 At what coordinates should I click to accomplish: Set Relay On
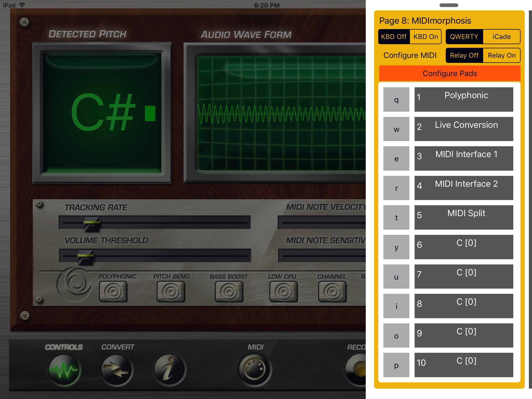(502, 55)
